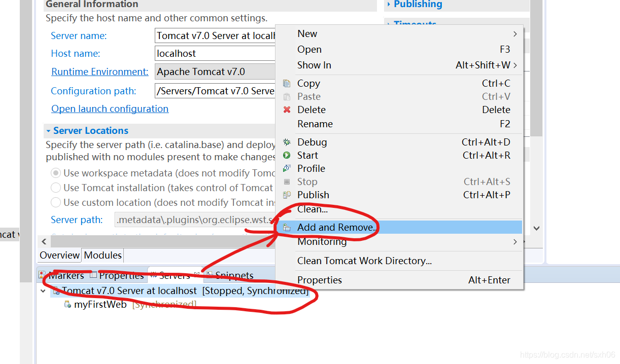Select Use workspace metadata radio button
The width and height of the screenshot is (620, 364).
(55, 173)
